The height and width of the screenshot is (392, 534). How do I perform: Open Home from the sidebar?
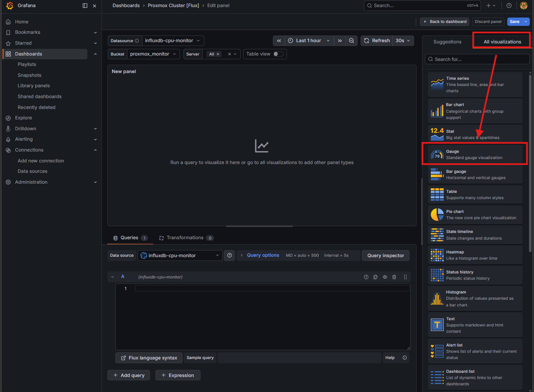pos(22,22)
